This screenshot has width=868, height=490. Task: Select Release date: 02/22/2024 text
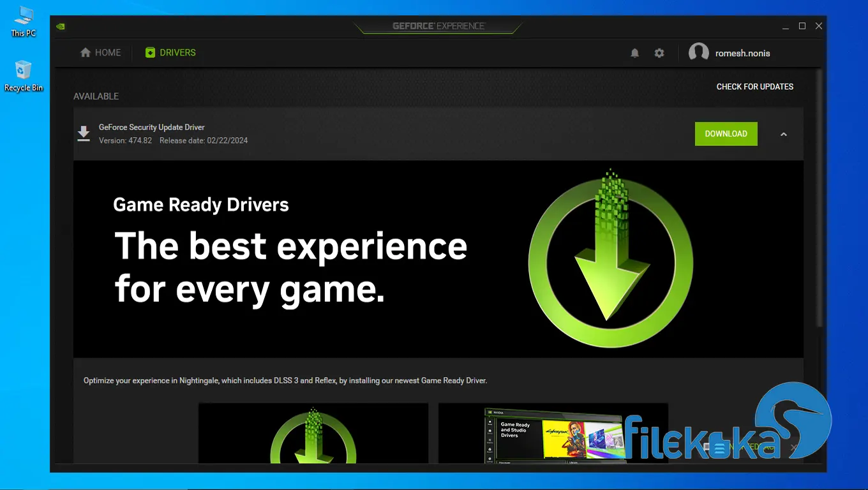[204, 140]
